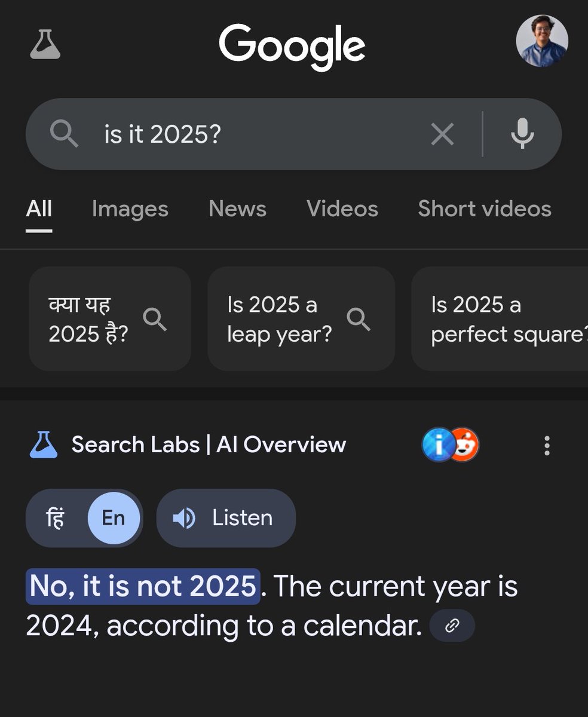Open AI Overview source icons
588x717 pixels.
coord(450,445)
